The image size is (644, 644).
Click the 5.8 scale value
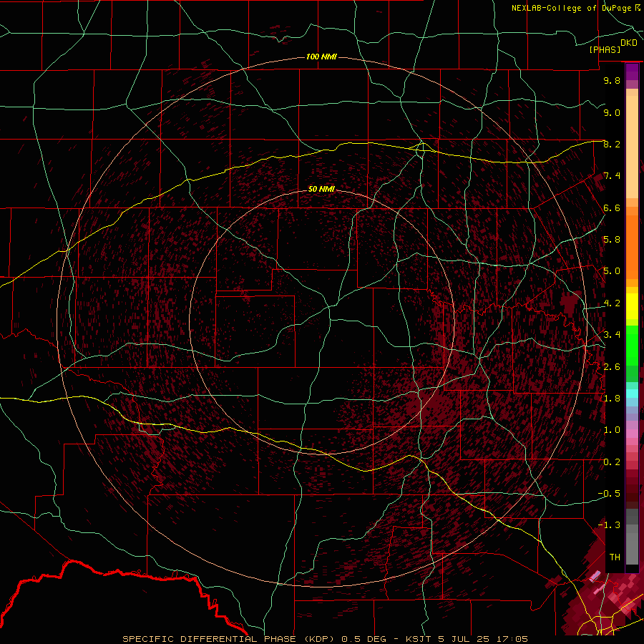pyautogui.click(x=612, y=240)
